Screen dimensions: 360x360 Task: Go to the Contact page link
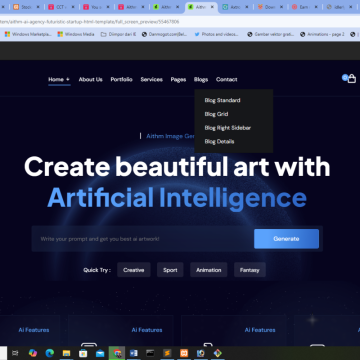[227, 79]
